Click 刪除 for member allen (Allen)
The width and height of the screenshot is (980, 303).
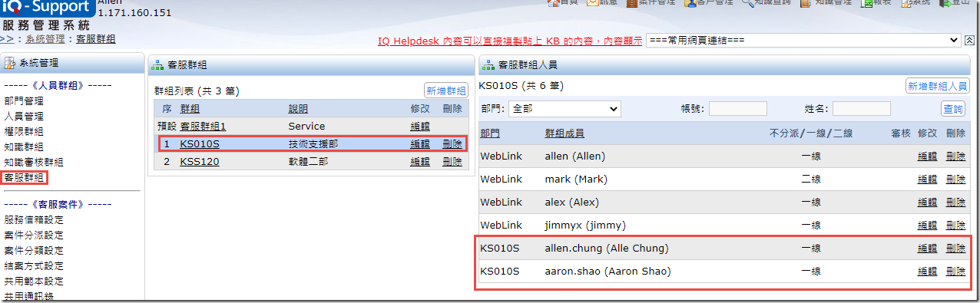(956, 156)
